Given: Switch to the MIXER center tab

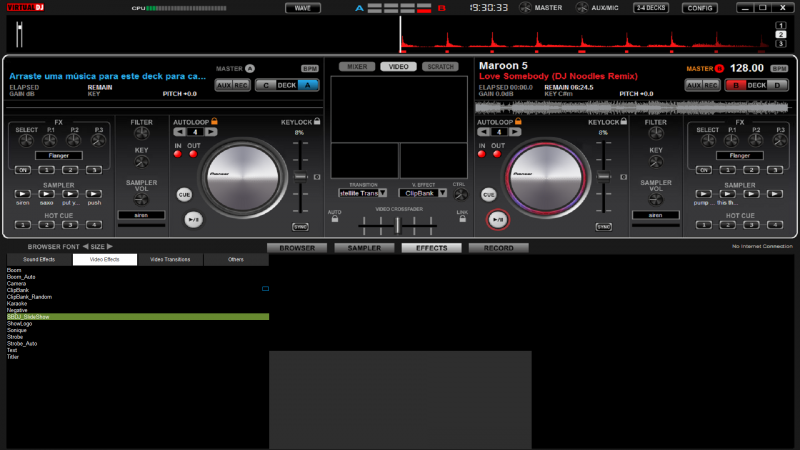Looking at the screenshot, I should 357,67.
